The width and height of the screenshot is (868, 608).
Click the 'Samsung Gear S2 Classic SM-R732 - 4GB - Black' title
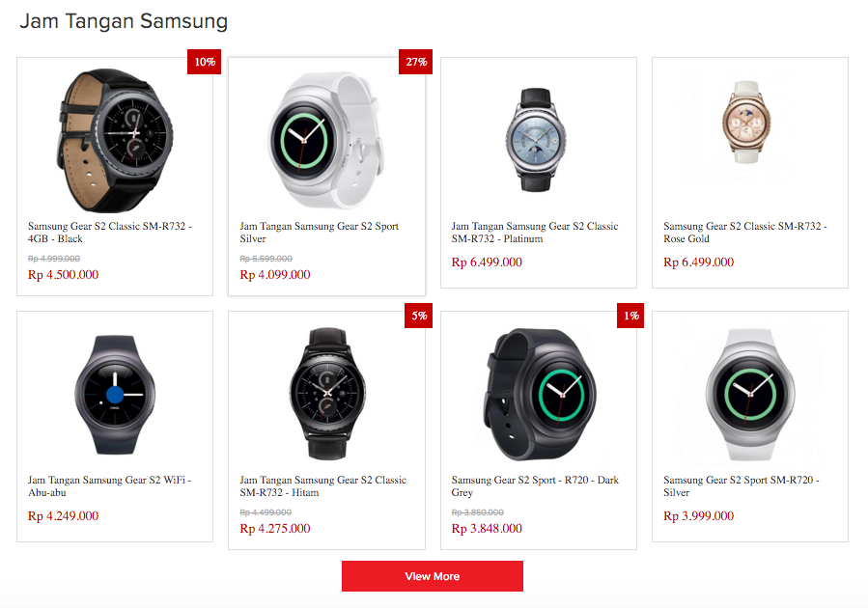110,233
